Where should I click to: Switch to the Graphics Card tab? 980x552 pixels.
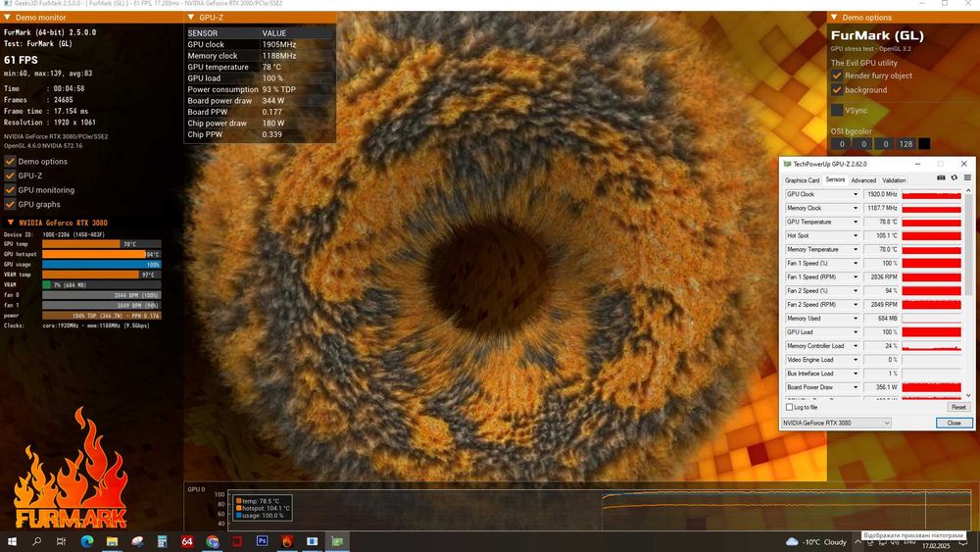[x=802, y=180]
